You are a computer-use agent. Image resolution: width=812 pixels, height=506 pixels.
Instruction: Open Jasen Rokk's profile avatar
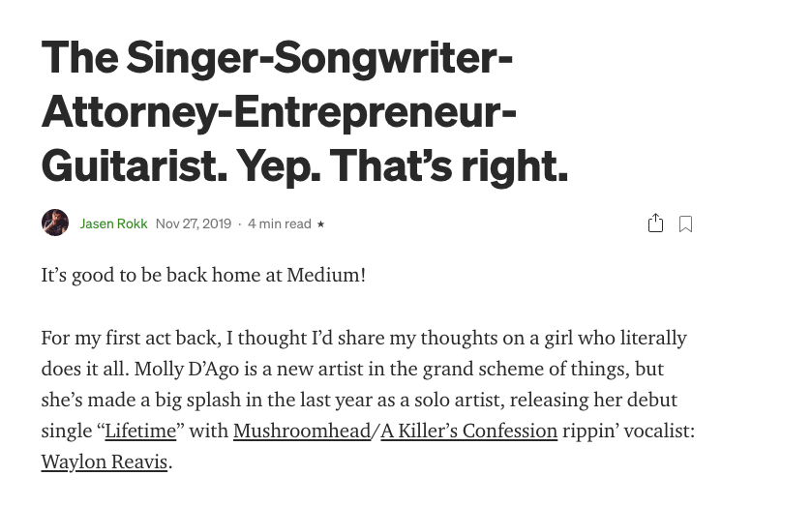[x=55, y=223]
